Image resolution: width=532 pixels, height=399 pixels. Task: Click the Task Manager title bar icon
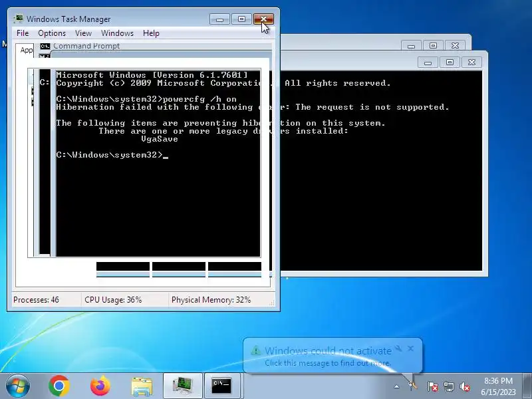coord(19,19)
